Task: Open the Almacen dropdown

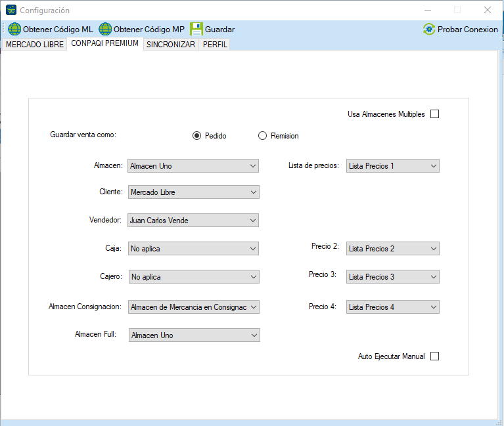Action: pos(193,166)
